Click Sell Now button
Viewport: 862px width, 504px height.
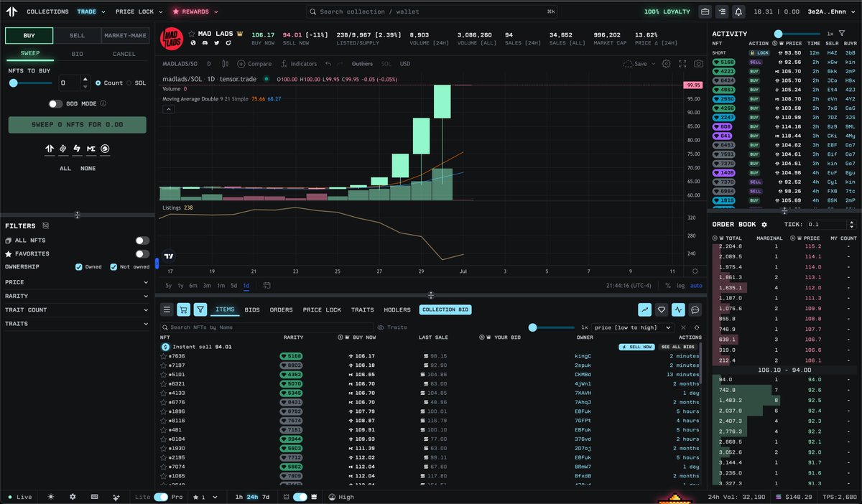click(636, 347)
